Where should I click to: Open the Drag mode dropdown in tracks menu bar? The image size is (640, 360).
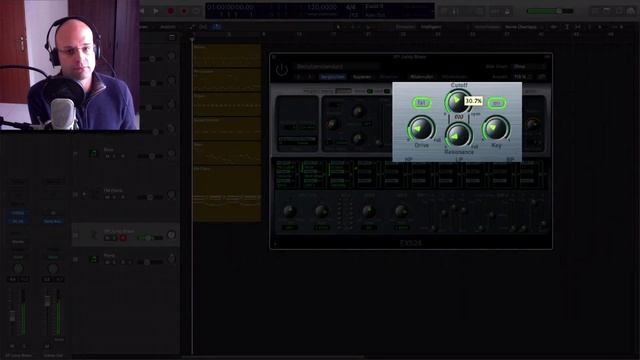click(x=521, y=27)
